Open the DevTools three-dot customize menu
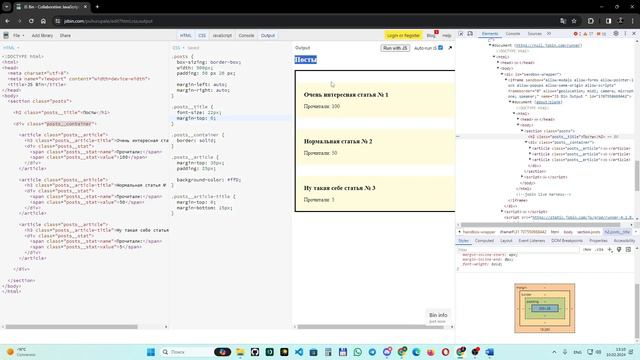 pyautogui.click(x=625, y=34)
